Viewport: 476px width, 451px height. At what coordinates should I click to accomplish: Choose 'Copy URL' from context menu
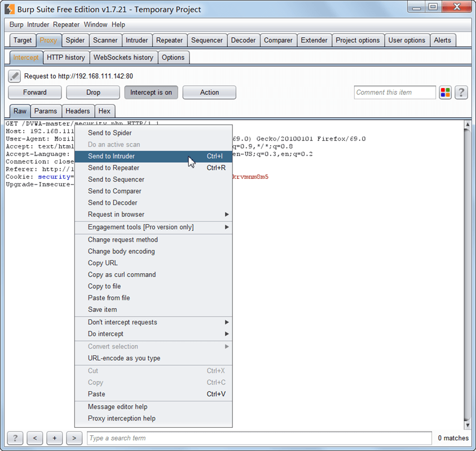point(153,263)
